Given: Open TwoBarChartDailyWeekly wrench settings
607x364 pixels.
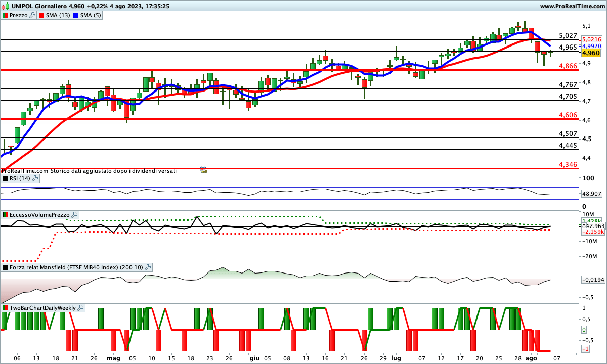Looking at the screenshot, I should (81, 307).
